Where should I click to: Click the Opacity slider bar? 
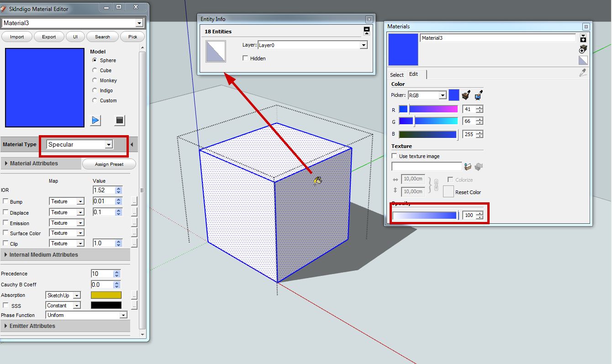(x=425, y=216)
